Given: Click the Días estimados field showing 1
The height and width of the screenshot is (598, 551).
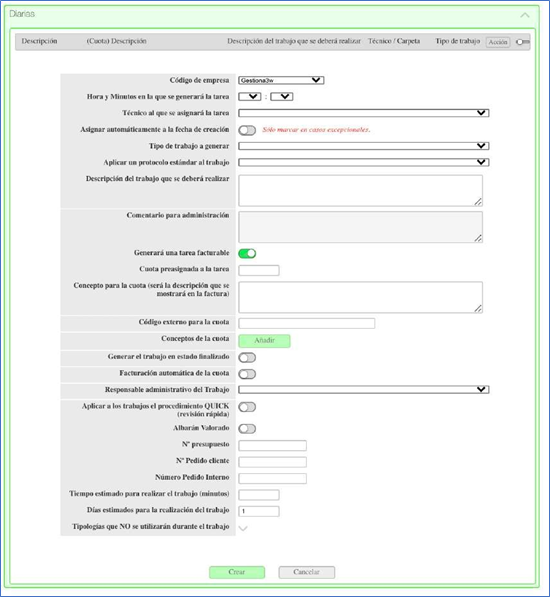Looking at the screenshot, I should 259,511.
